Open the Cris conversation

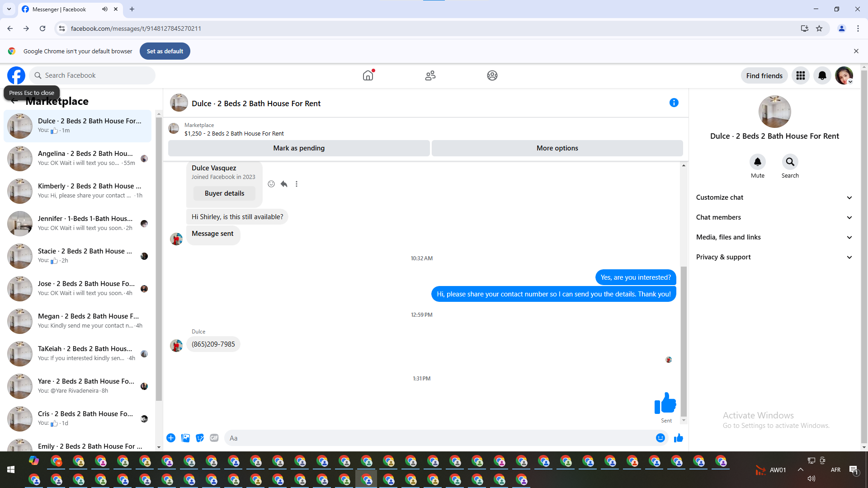(78, 419)
